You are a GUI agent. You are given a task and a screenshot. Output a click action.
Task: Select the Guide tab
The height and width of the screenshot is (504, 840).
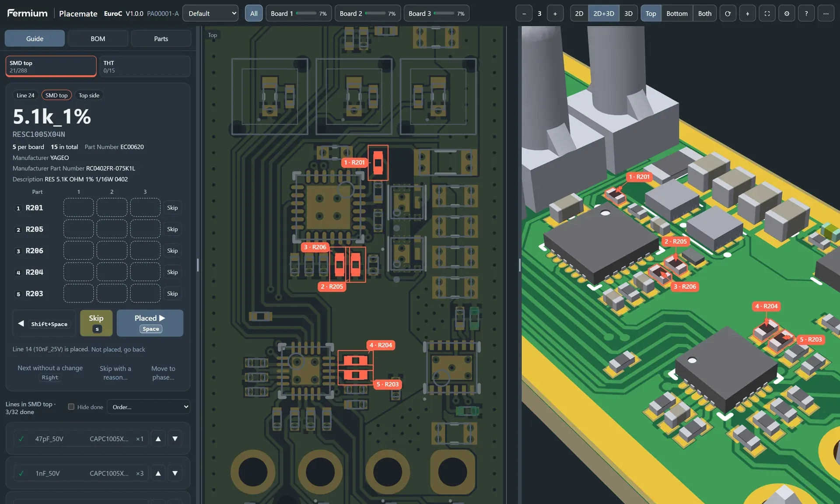tap(35, 38)
